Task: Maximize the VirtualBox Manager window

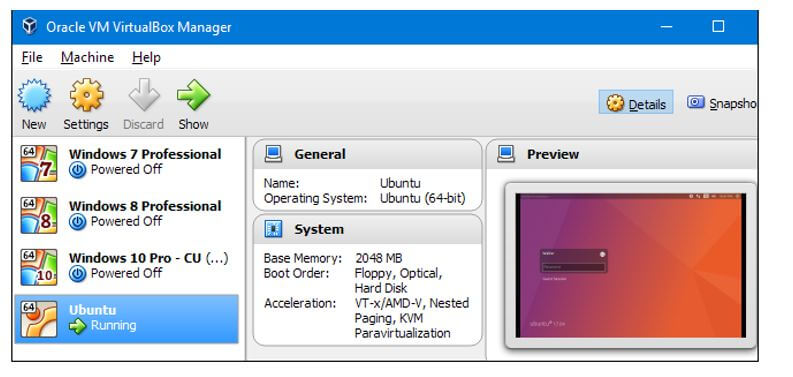Action: point(718,26)
